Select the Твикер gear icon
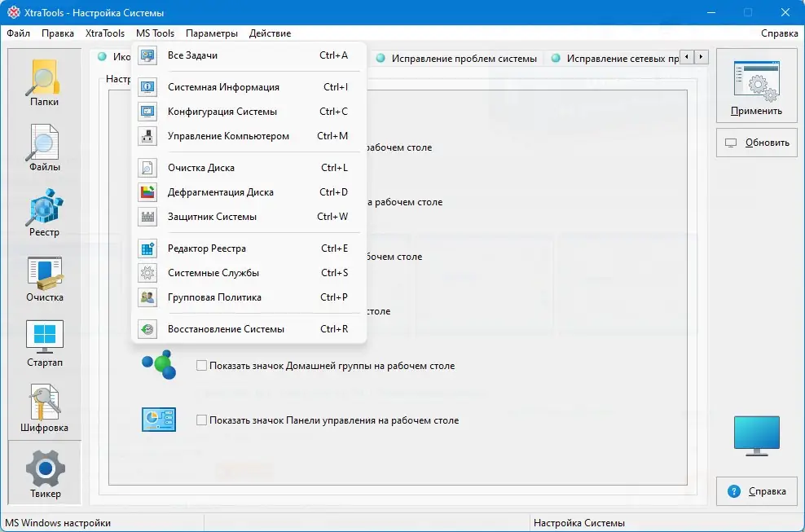This screenshot has height=532, width=805. pyautogui.click(x=45, y=468)
